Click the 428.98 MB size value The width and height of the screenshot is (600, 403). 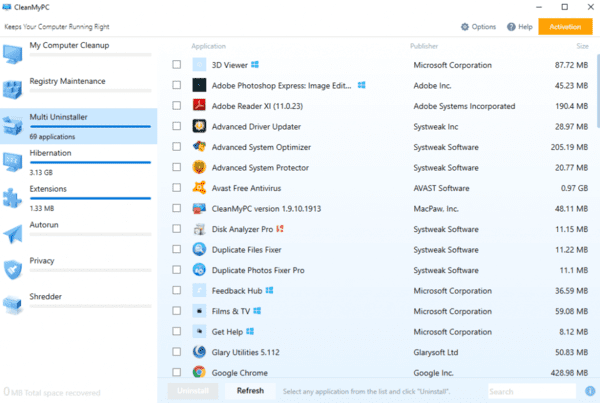(x=569, y=372)
